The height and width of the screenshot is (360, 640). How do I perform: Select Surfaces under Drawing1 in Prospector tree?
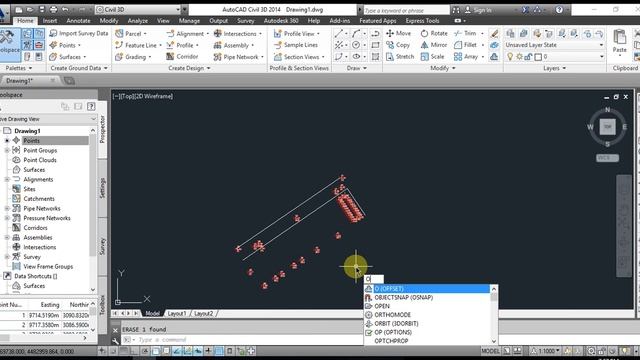point(34,170)
